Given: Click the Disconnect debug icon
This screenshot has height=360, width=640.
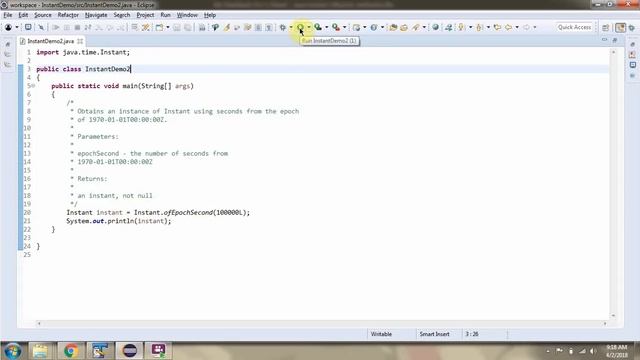Looking at the screenshot, I should click(x=88, y=27).
